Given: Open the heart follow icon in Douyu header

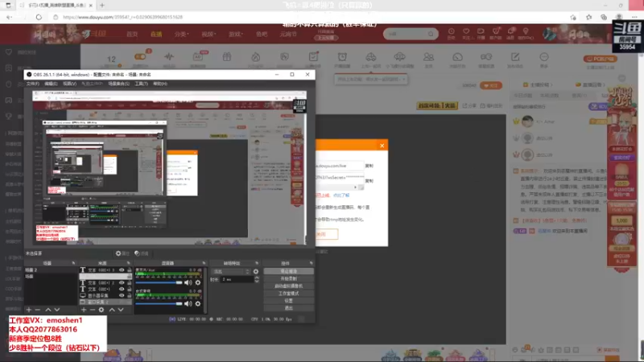Looking at the screenshot, I should click(466, 33).
